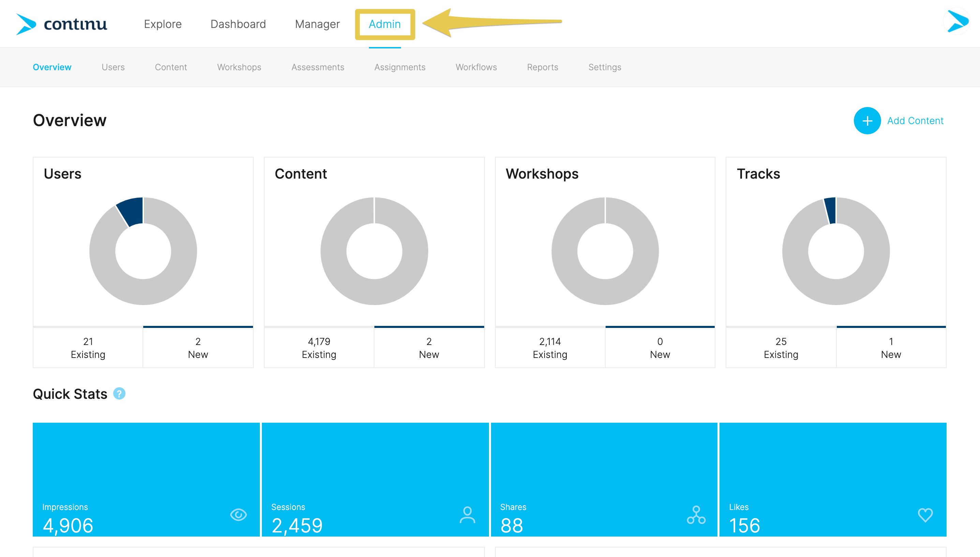Screen dimensions: 980x557
Task: Select the 21 Existing users cell
Action: tap(88, 348)
